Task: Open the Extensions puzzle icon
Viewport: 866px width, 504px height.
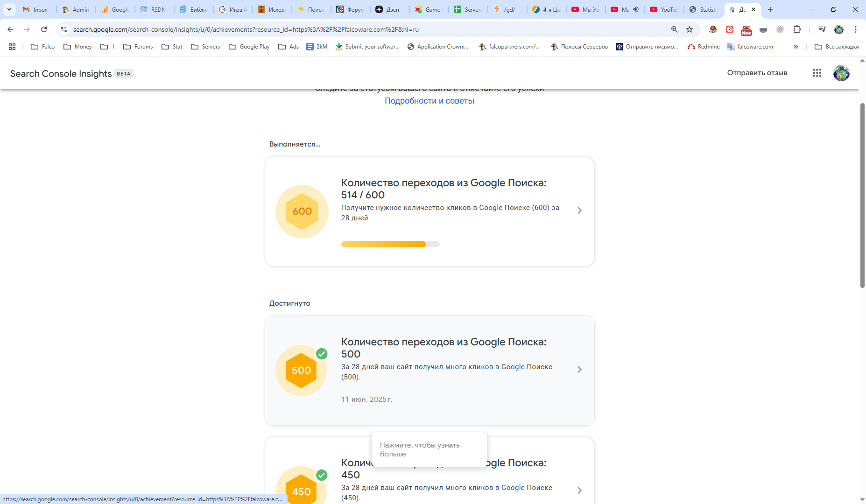Action: point(797,29)
